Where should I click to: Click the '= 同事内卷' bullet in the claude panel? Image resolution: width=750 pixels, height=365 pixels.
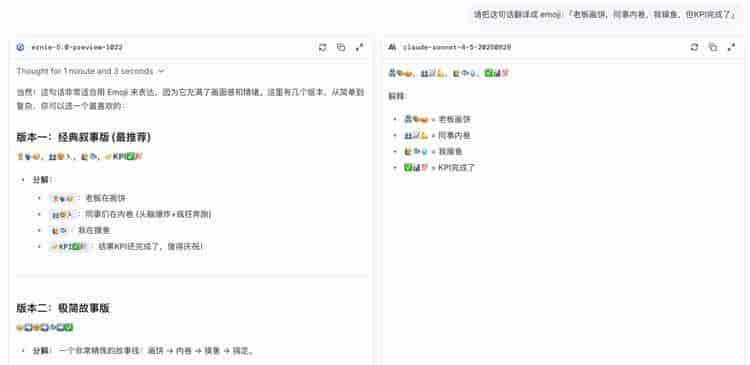tap(437, 135)
